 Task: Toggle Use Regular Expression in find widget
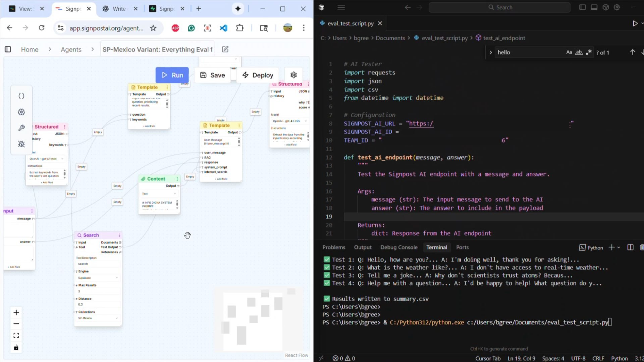tap(589, 52)
